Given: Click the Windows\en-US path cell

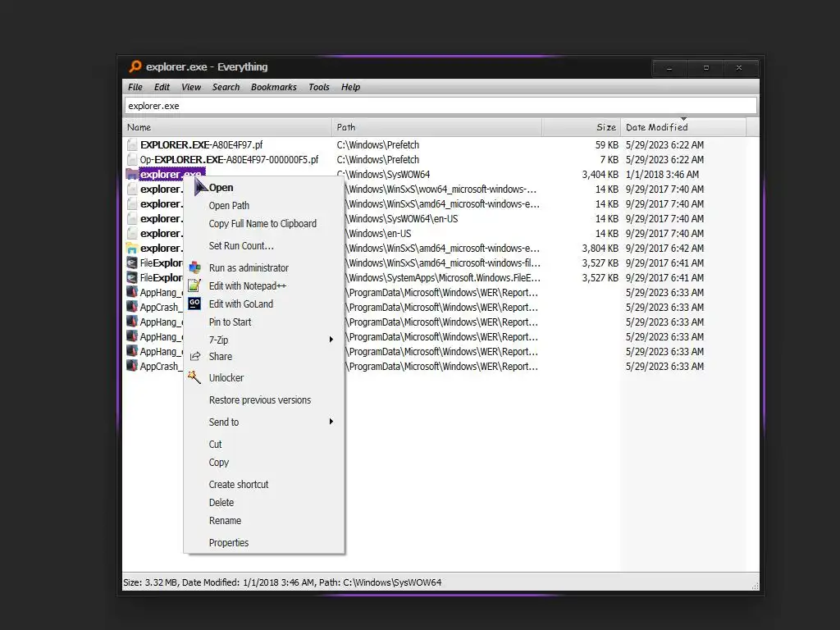Looking at the screenshot, I should (x=378, y=233).
